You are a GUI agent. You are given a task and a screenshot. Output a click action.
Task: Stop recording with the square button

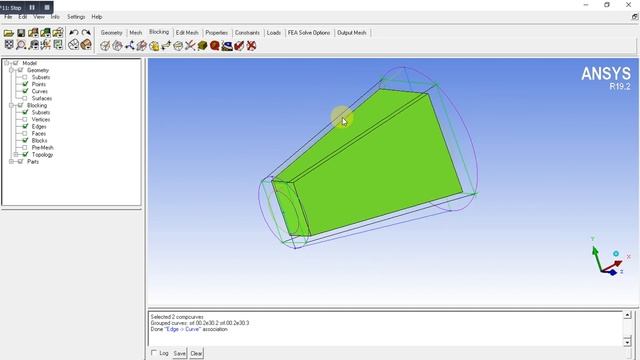pyautogui.click(x=47, y=8)
